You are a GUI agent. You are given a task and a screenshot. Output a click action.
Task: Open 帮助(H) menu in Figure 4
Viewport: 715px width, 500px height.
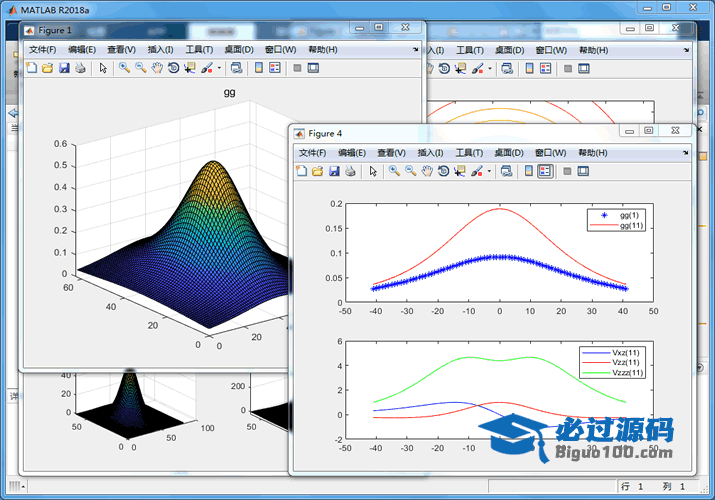click(593, 153)
